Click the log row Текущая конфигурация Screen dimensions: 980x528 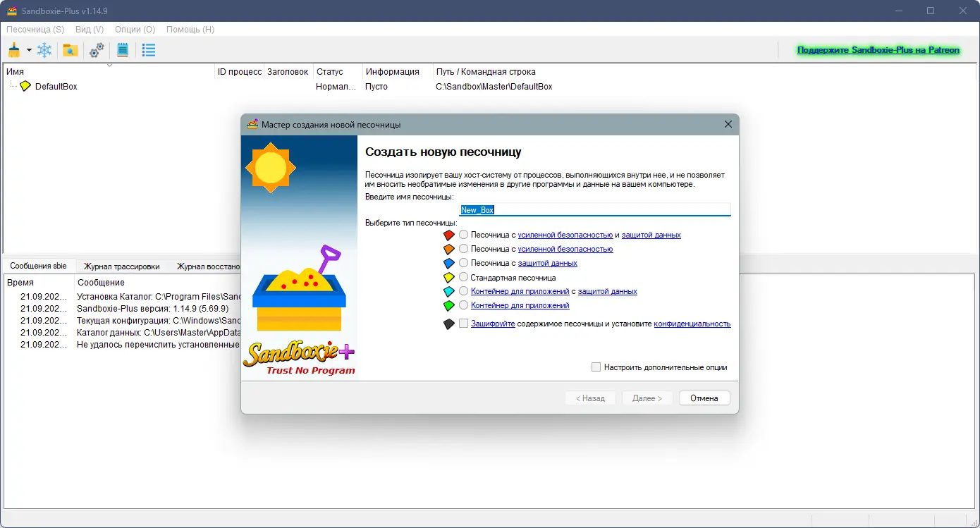[x=122, y=320]
